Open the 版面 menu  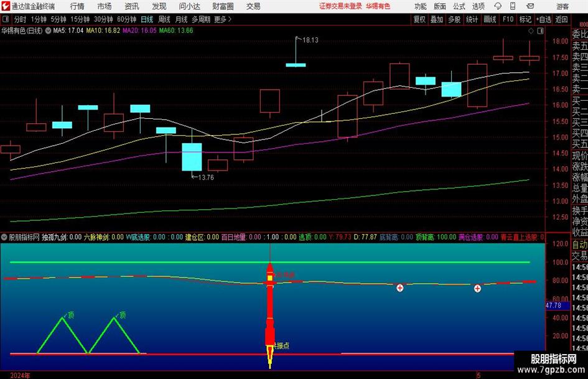coord(439,6)
